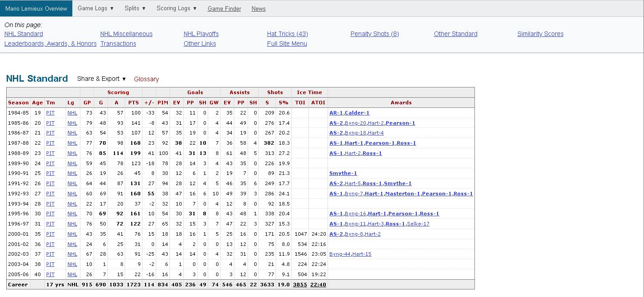Open the Smythe-1 award in 1990-91 row
Image resolution: width=644 pixels, height=297 pixels.
tap(343, 173)
